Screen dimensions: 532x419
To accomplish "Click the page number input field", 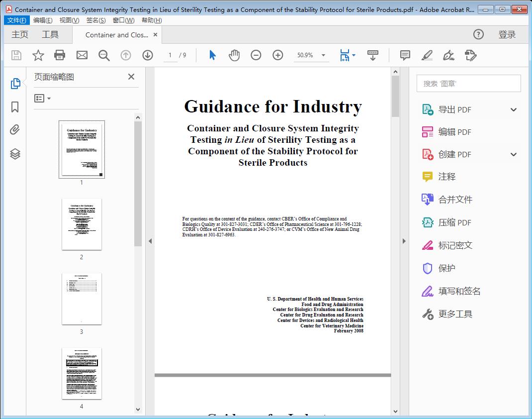I will pyautogui.click(x=170, y=55).
